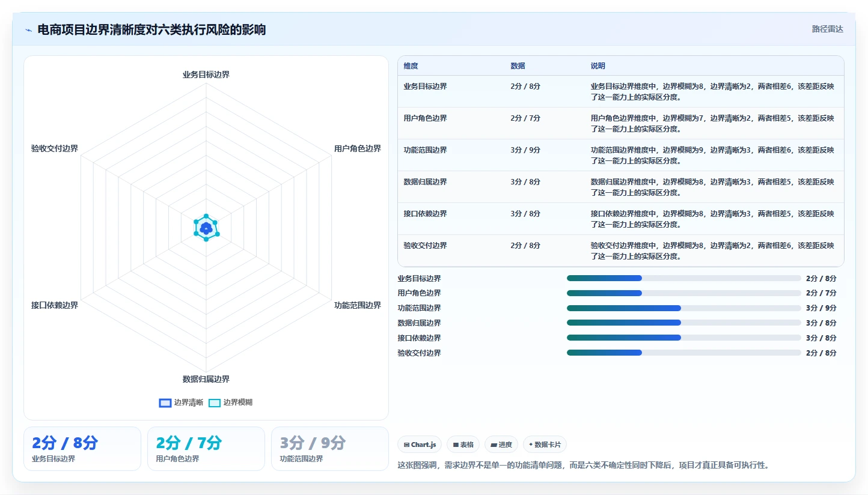Viewport: 868px width, 495px height.
Task: Select the 接口依赖边界 table row name
Action: (426, 214)
